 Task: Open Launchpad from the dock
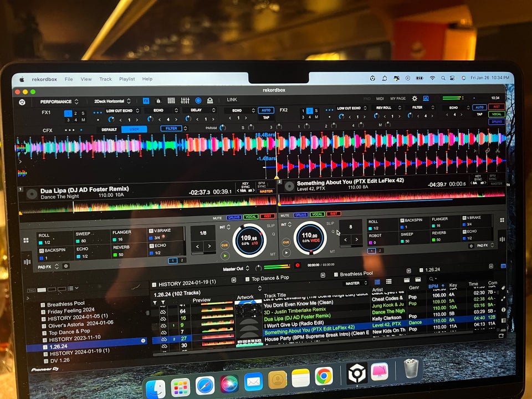coord(180,387)
